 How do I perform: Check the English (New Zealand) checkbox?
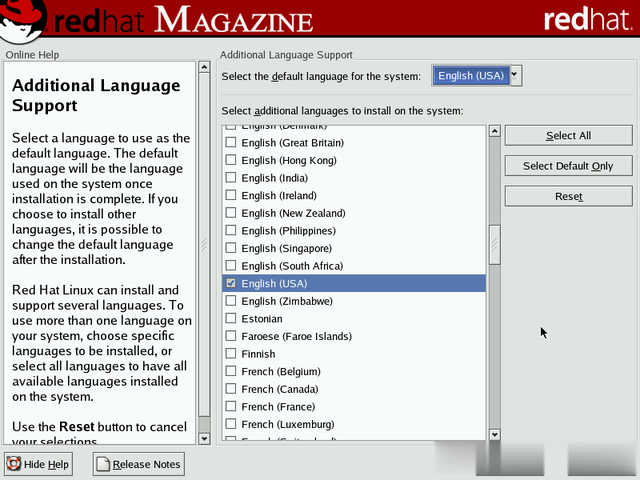click(231, 212)
